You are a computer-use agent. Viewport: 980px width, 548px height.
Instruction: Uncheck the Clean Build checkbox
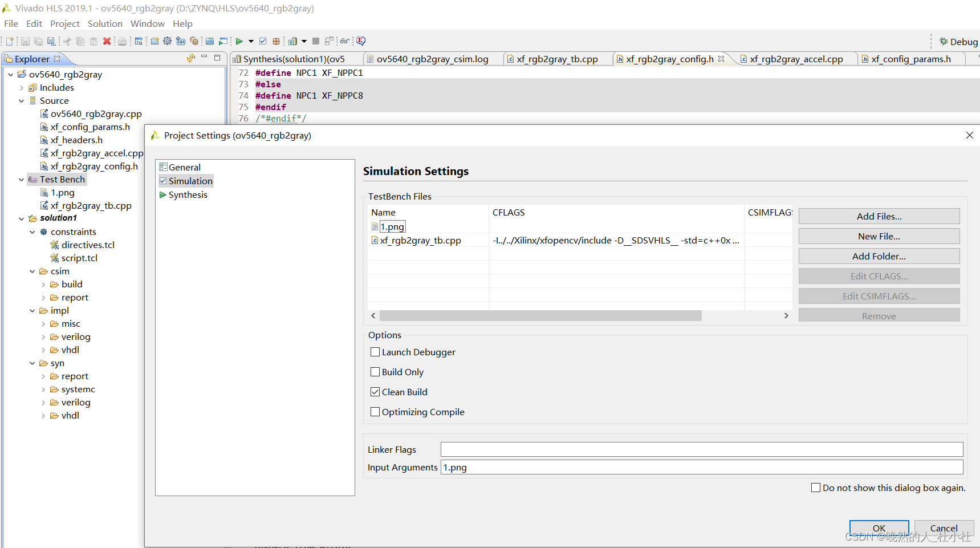point(375,392)
